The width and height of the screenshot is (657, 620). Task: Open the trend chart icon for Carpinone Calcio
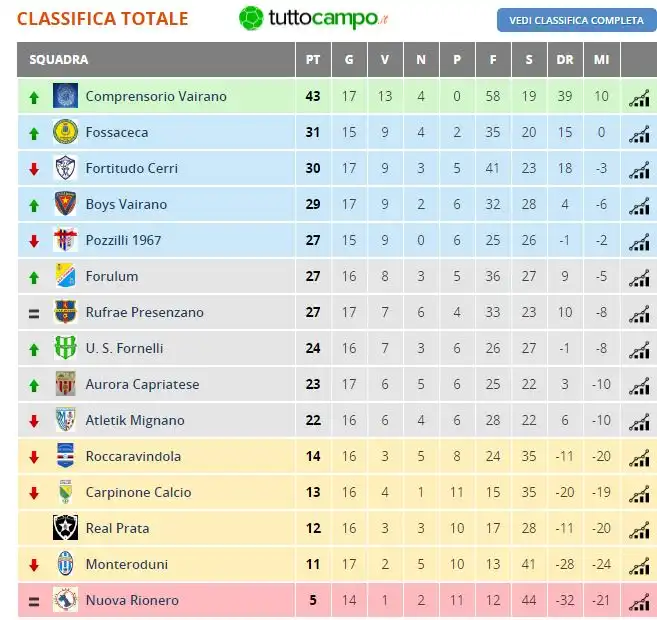639,495
